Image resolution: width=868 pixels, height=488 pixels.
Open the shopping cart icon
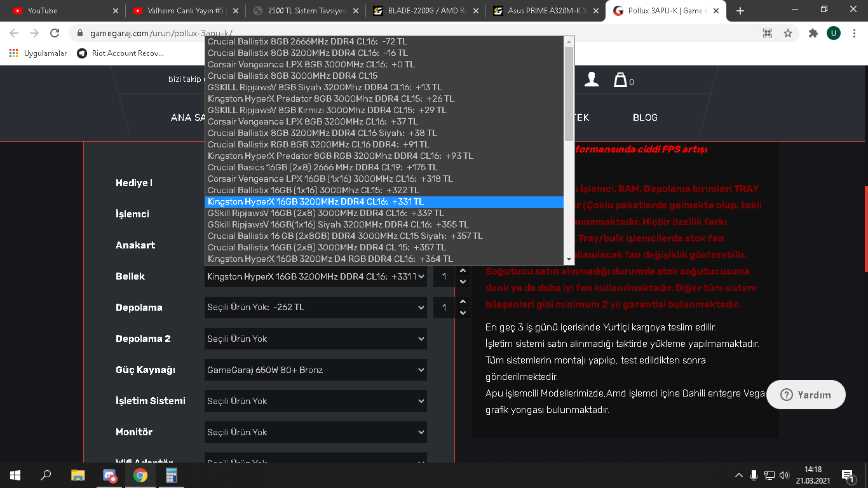coord(622,79)
